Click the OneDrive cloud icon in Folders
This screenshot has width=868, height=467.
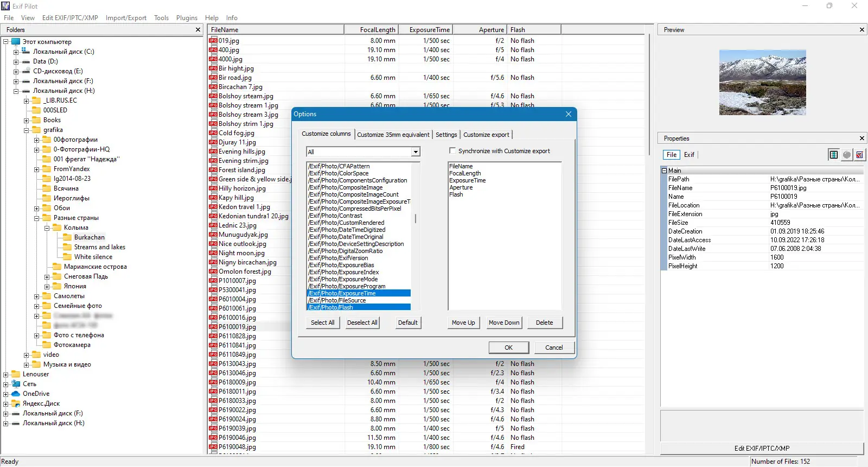pyautogui.click(x=16, y=394)
